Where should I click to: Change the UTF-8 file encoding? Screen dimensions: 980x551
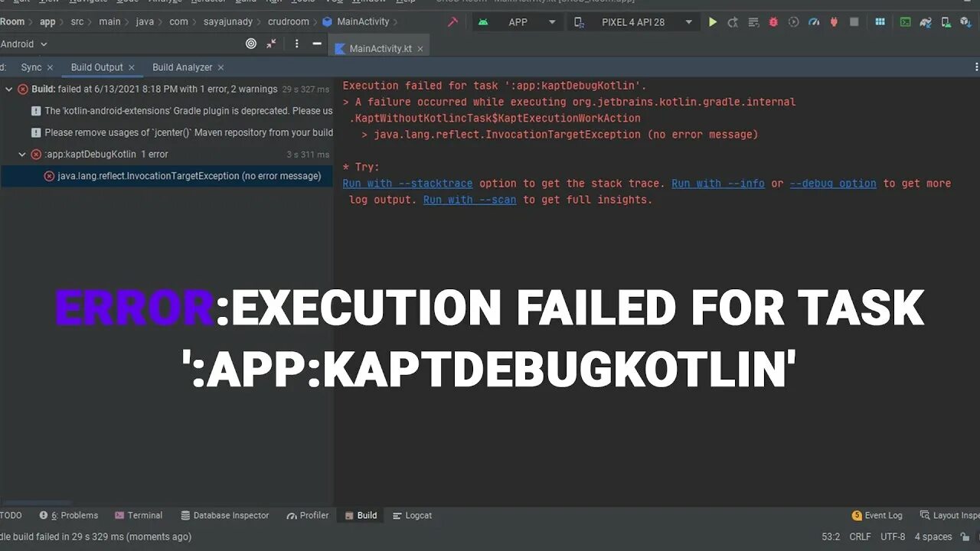893,537
